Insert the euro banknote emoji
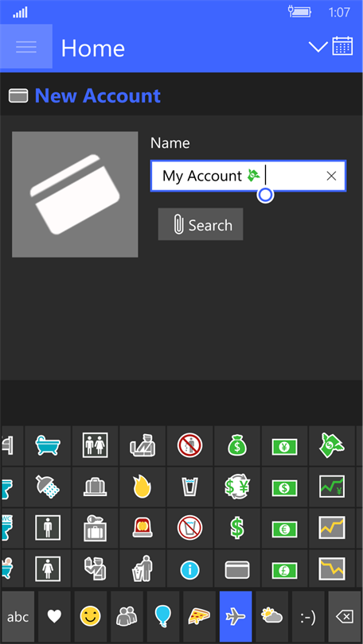 click(x=284, y=528)
